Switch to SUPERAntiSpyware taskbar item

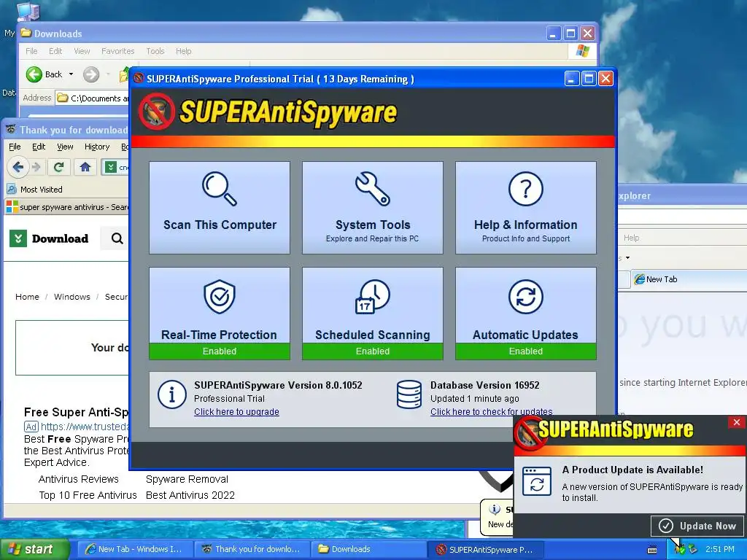[486, 549]
